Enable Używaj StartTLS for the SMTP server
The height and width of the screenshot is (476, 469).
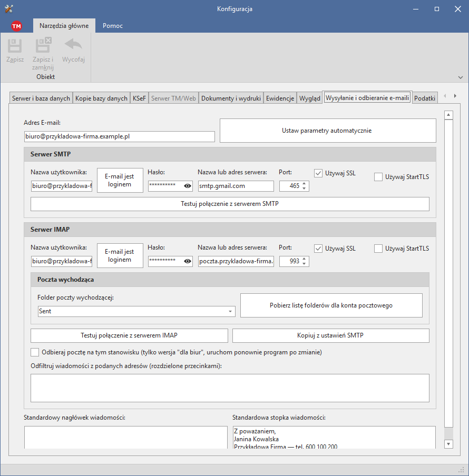[x=378, y=177]
